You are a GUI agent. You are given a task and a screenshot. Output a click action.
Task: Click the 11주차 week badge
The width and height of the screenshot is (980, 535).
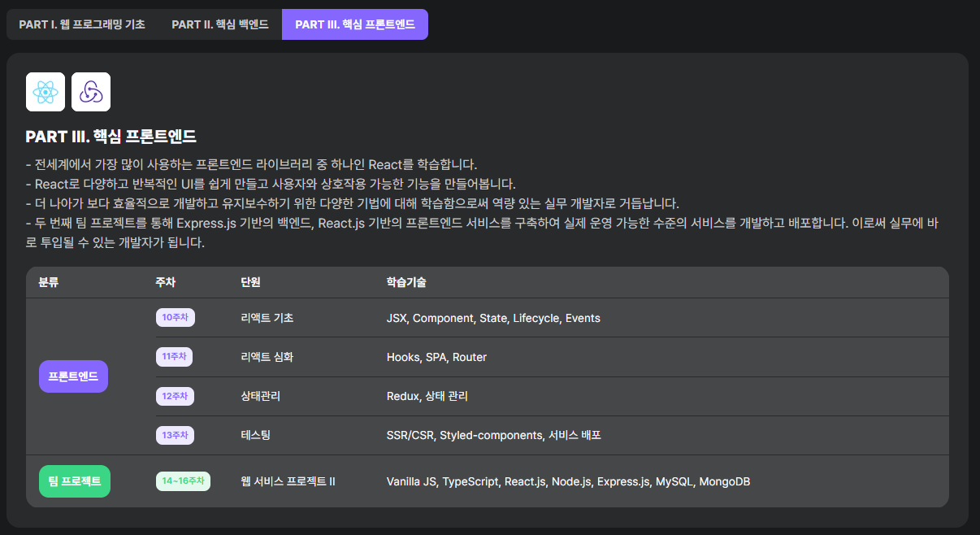click(x=174, y=357)
